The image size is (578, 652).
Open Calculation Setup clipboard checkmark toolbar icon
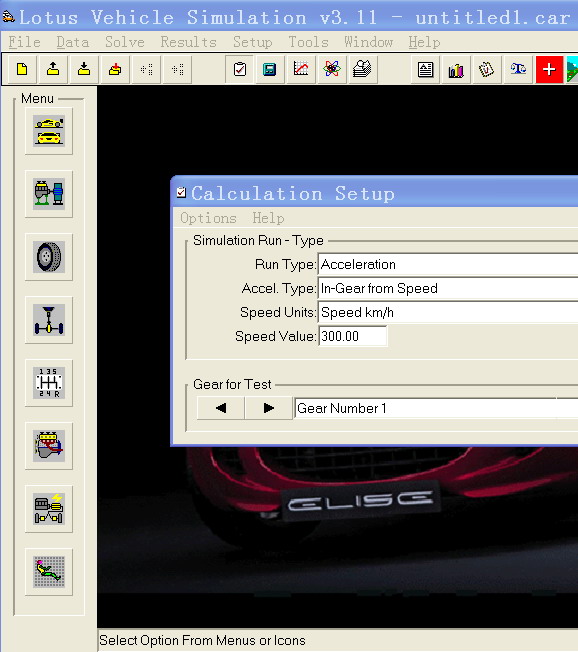(240, 69)
